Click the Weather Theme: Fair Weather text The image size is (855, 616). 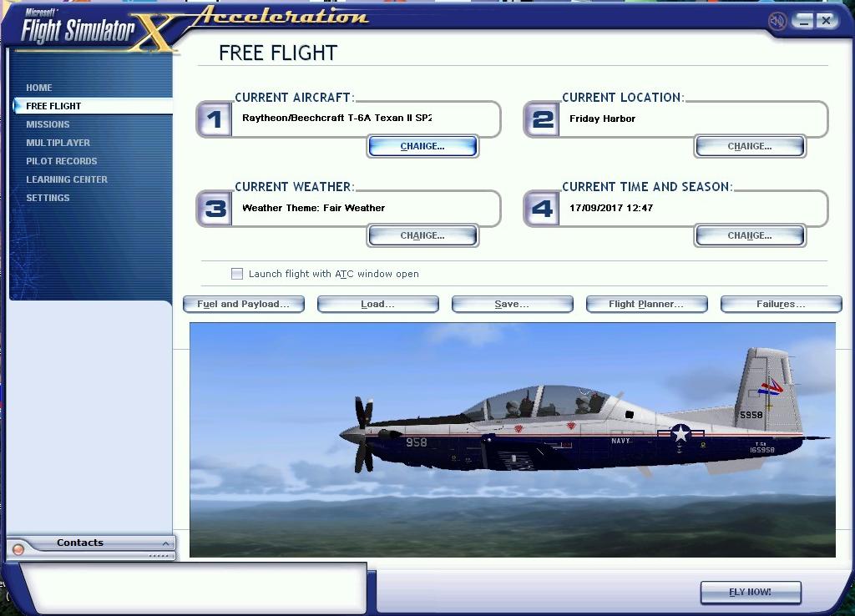[314, 208]
